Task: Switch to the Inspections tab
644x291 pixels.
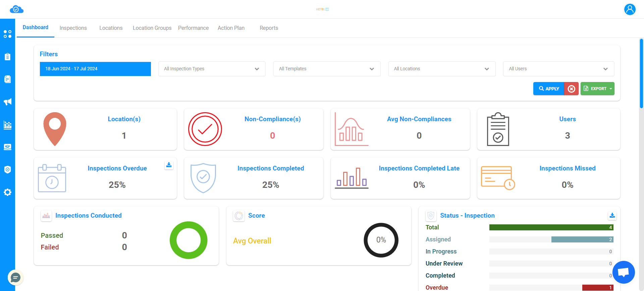Action: [x=73, y=28]
